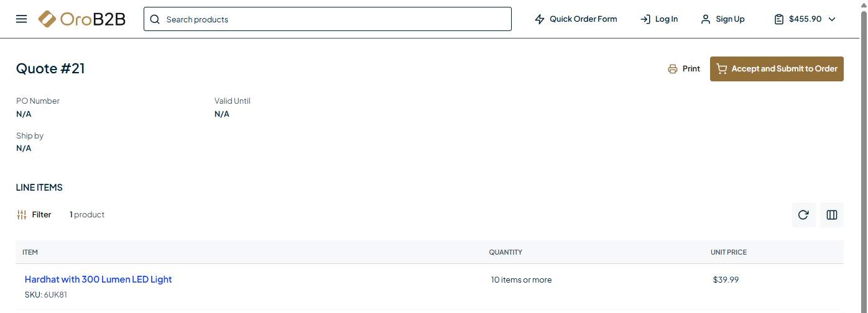
Task: Focus the Search products field
Action: (336, 19)
